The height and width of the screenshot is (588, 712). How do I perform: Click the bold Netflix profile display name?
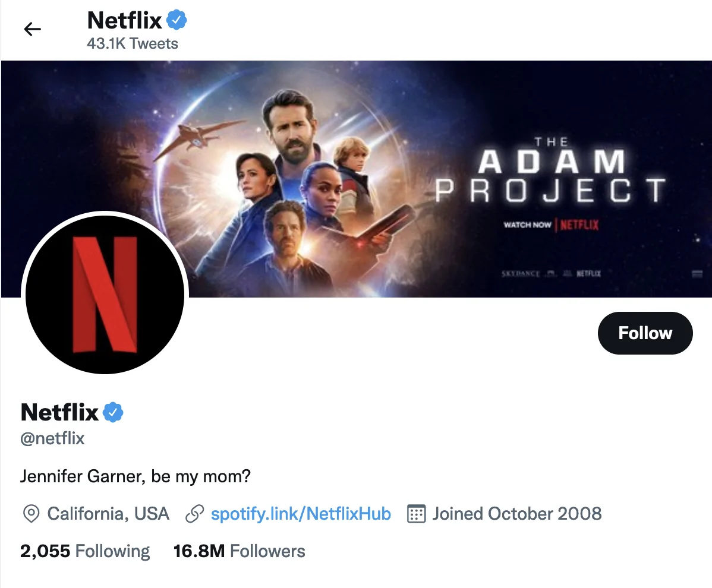tap(59, 412)
